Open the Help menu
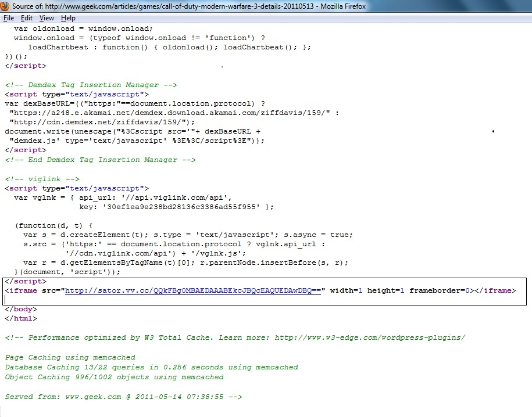The image size is (532, 417). (x=68, y=18)
